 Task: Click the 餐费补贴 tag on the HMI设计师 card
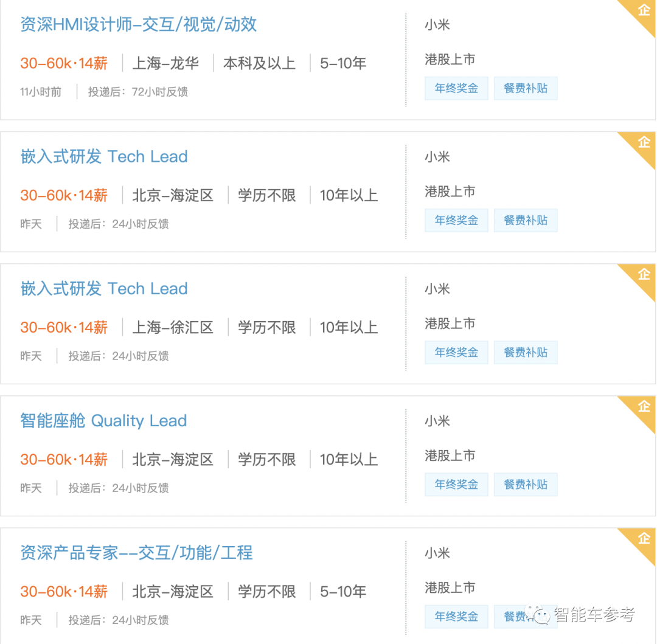click(526, 88)
